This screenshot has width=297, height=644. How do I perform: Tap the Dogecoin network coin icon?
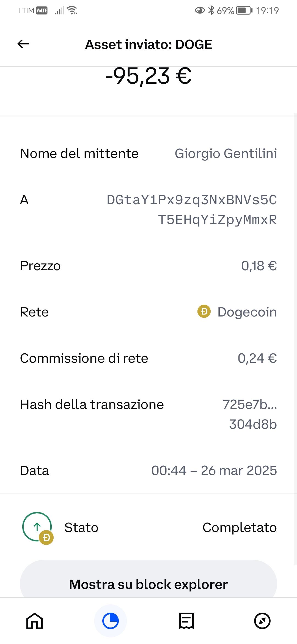204,312
